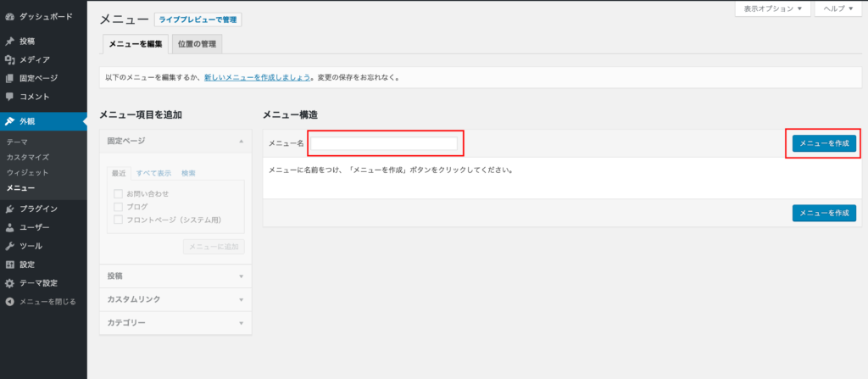Screen dimensions: 868x379
Task: Enable the フロントページ (システム用) checkbox
Action: [x=119, y=220]
